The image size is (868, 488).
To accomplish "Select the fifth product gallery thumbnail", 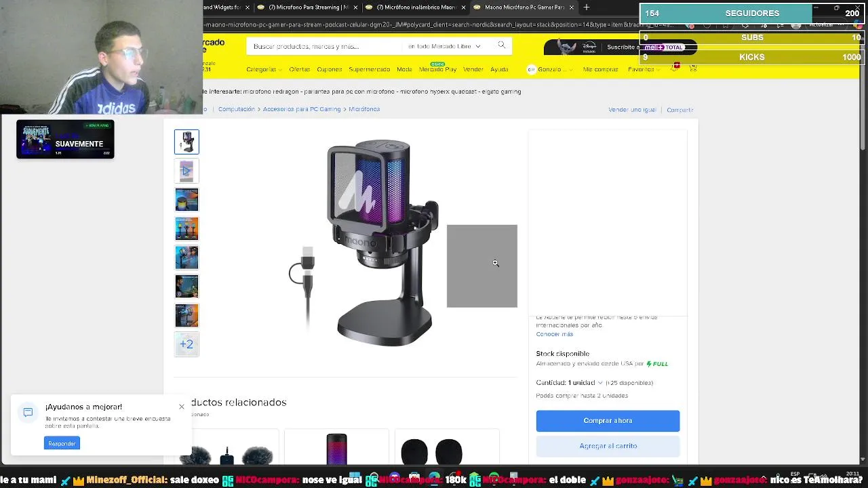I will click(186, 258).
